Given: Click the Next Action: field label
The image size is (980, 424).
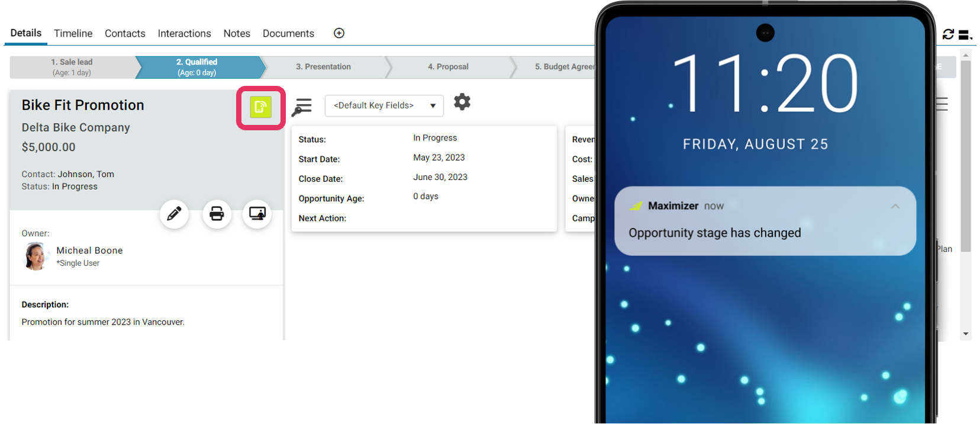Looking at the screenshot, I should [x=323, y=219].
